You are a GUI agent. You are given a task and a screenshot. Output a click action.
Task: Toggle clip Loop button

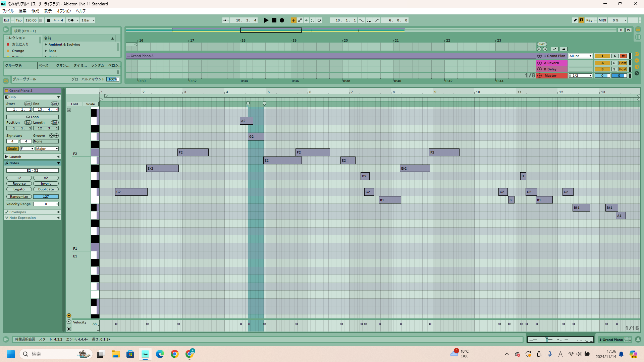[x=33, y=117]
